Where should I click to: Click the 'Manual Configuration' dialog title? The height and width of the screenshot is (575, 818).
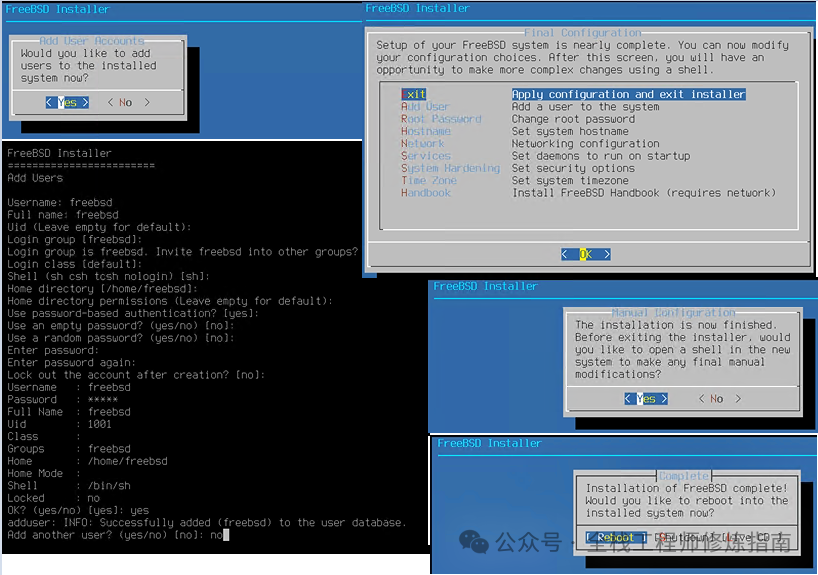click(673, 313)
